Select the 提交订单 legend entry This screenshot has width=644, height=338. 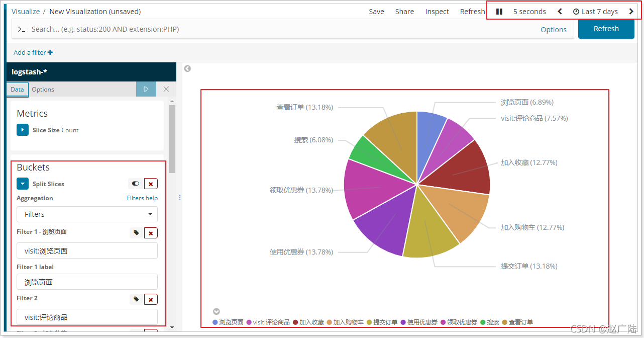coord(382,322)
